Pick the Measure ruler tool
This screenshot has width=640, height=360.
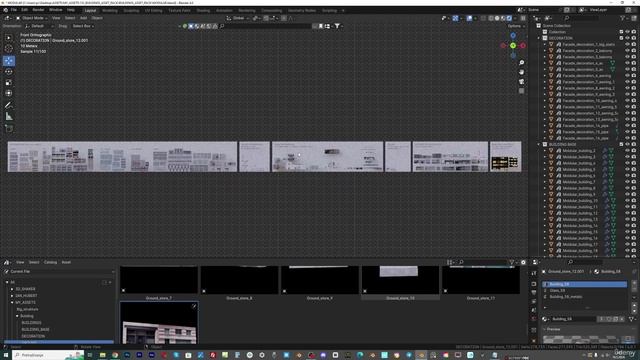click(9, 117)
